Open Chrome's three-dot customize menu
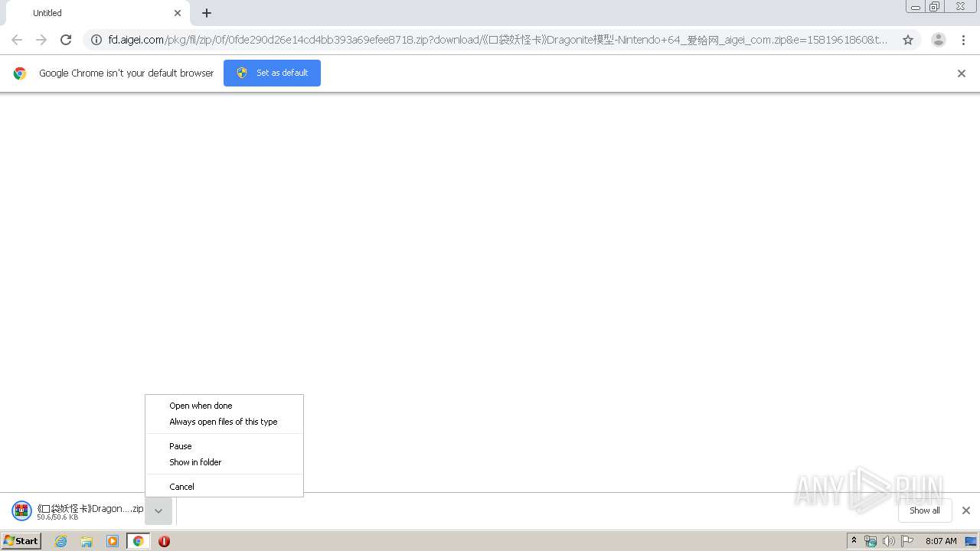This screenshot has width=980, height=551. (x=964, y=40)
